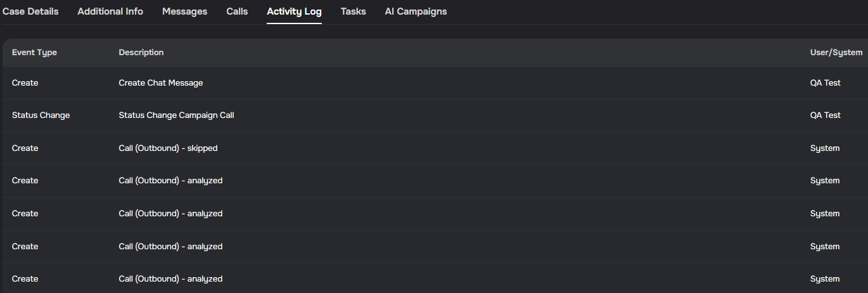Open the Case Details tab
The height and width of the screenshot is (293, 868).
(x=30, y=11)
